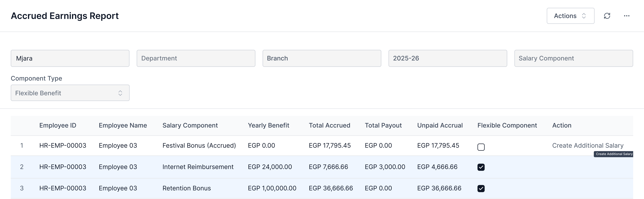Image resolution: width=644 pixels, height=199 pixels.
Task: Select employee ID HR-EMP-00003 in row 1
Action: [x=62, y=145]
